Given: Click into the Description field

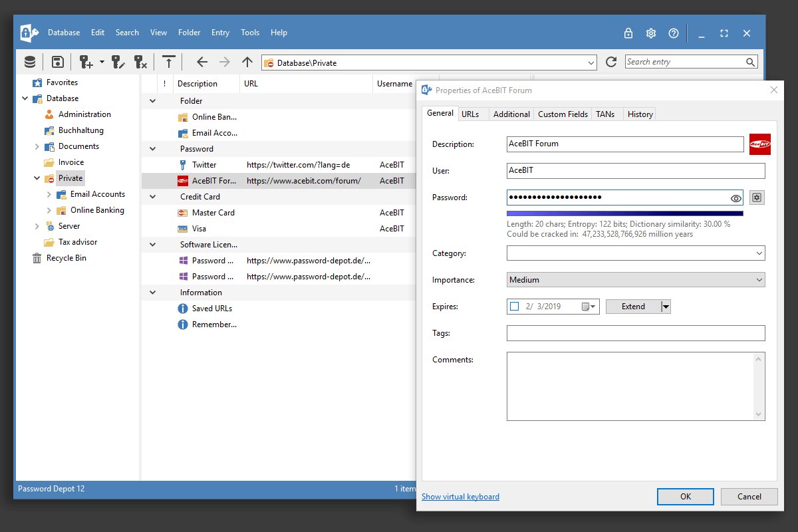Looking at the screenshot, I should coord(625,144).
